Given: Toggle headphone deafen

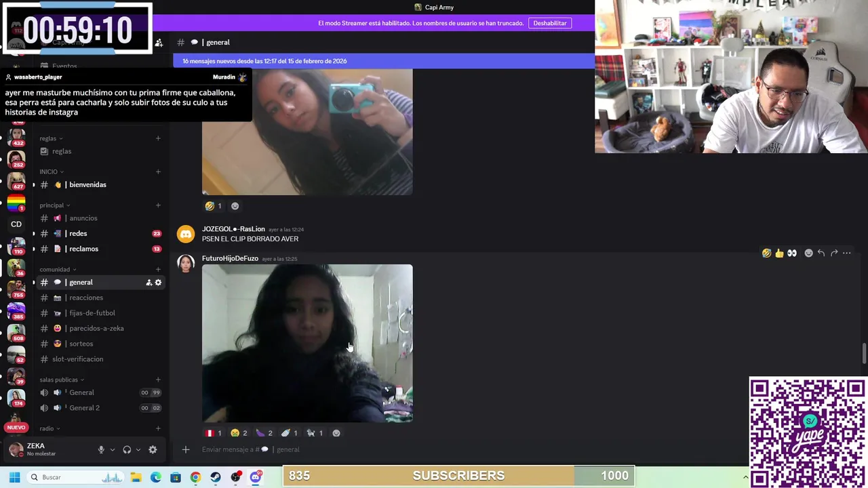Looking at the screenshot, I should 127,449.
